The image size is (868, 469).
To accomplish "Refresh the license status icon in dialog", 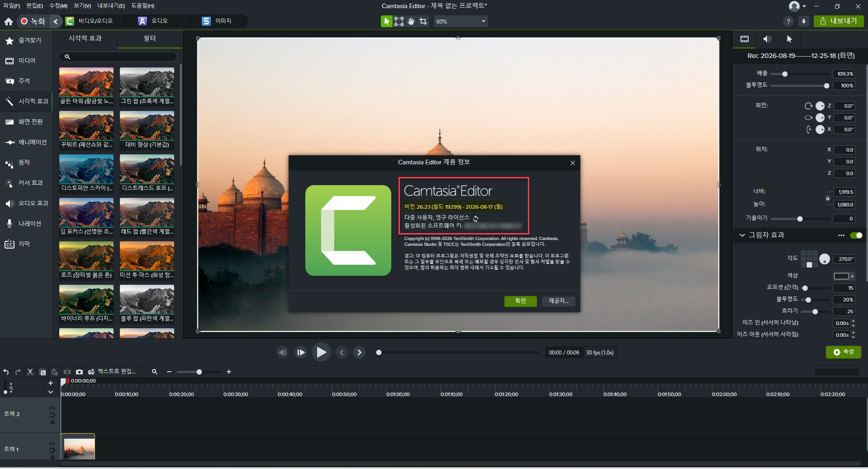I will tap(476, 218).
